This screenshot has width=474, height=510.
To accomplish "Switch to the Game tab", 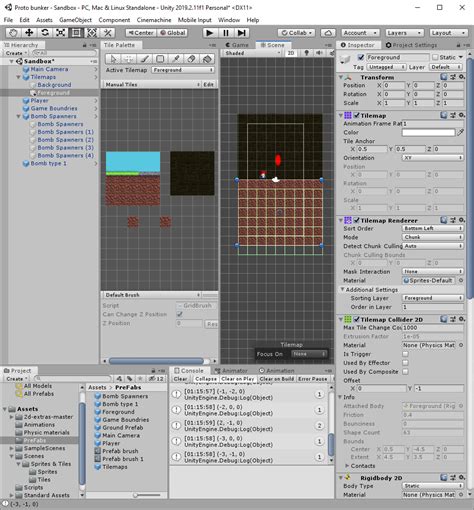I will (237, 45).
